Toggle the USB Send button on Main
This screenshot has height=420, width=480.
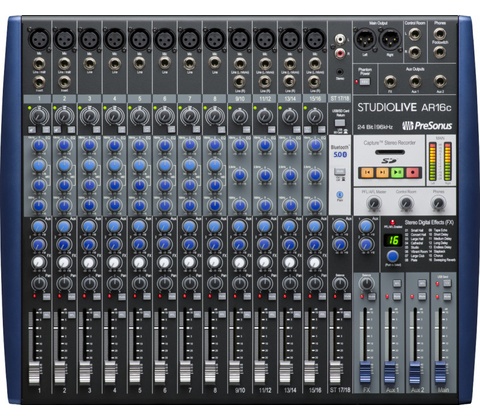tap(447, 283)
